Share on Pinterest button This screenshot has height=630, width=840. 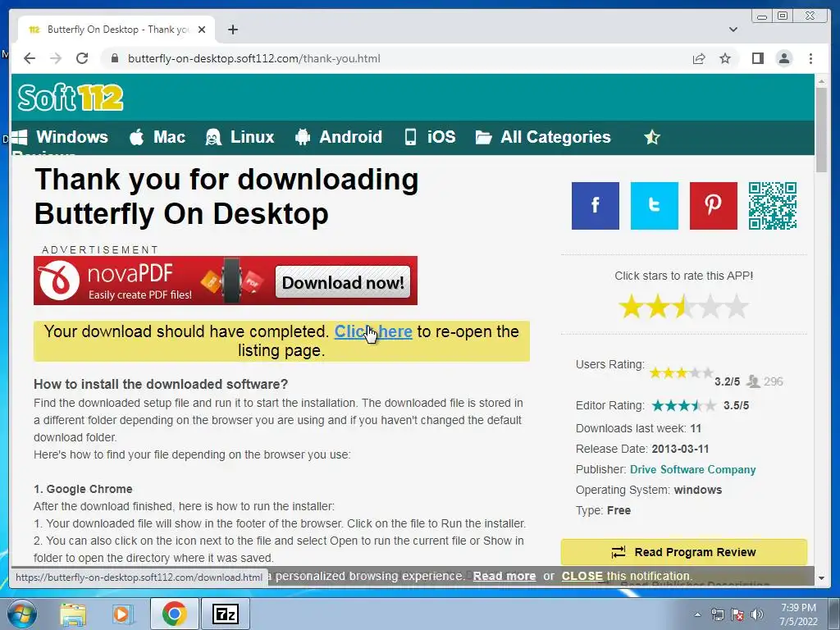(713, 206)
